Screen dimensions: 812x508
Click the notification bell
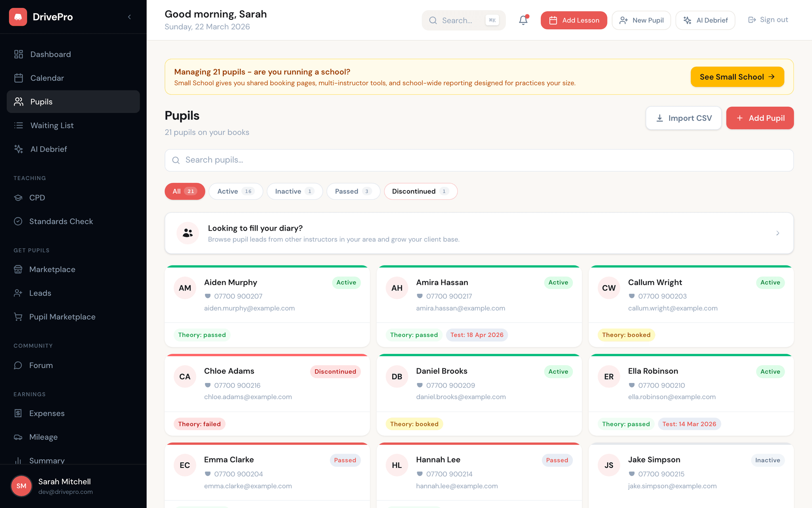[523, 20]
